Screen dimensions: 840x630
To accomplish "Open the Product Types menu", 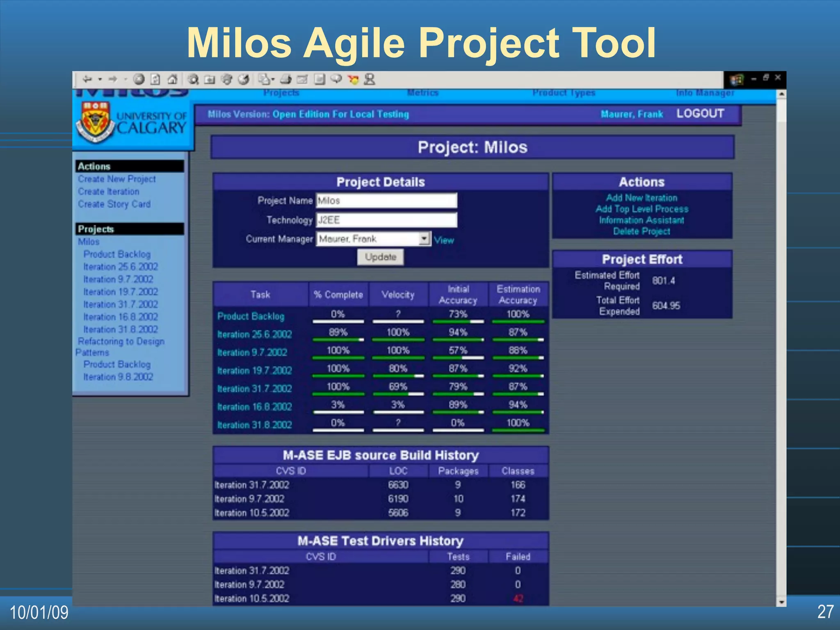I will [x=564, y=93].
